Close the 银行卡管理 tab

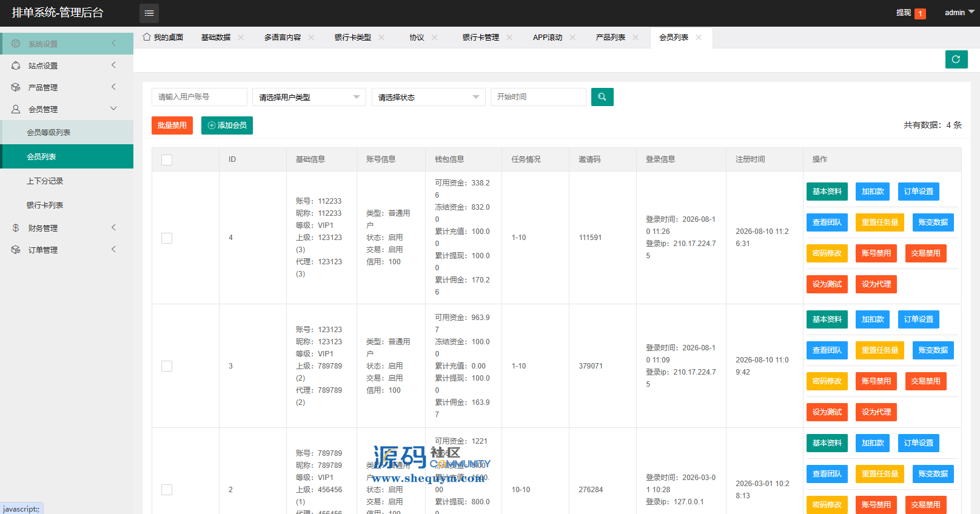click(509, 38)
